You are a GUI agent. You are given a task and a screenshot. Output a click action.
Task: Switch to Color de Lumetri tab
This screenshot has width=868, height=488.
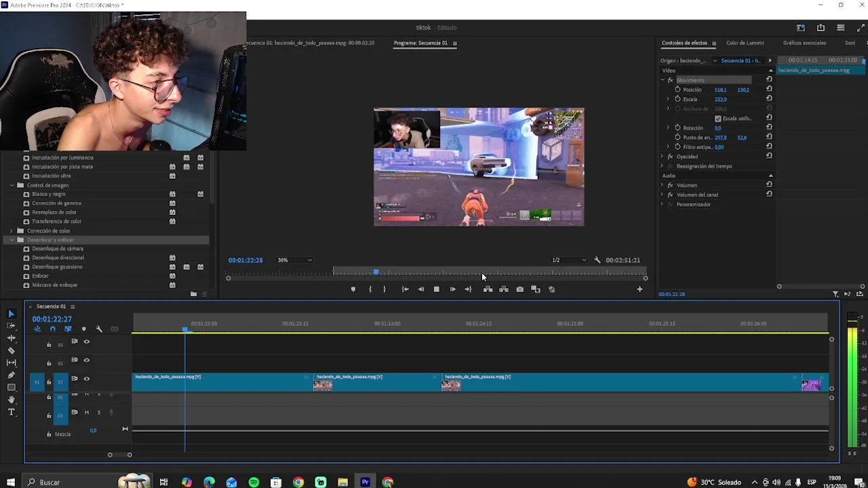point(745,43)
